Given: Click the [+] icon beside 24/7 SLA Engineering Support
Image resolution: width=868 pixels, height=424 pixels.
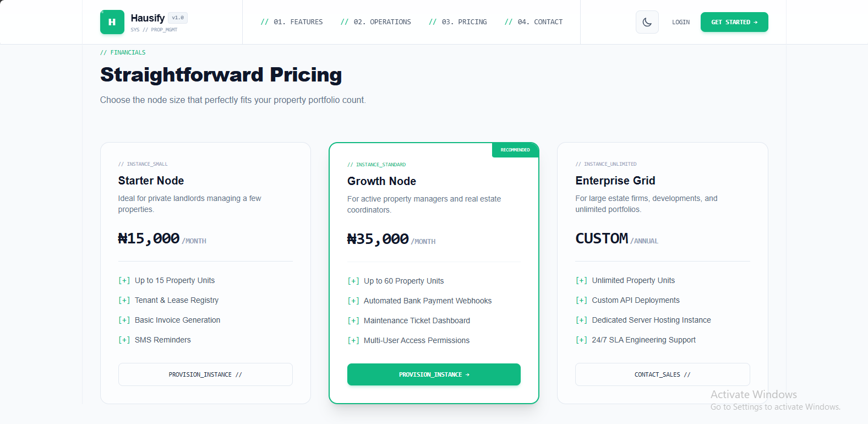Looking at the screenshot, I should (581, 340).
